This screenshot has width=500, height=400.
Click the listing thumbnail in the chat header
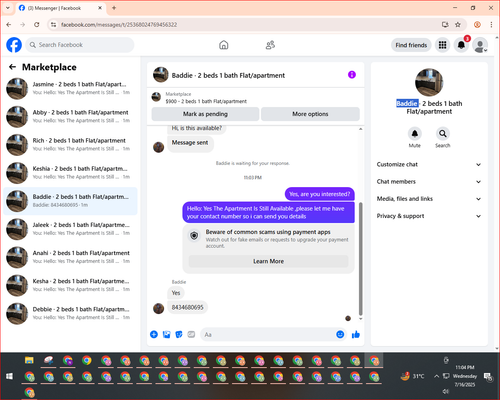160,75
